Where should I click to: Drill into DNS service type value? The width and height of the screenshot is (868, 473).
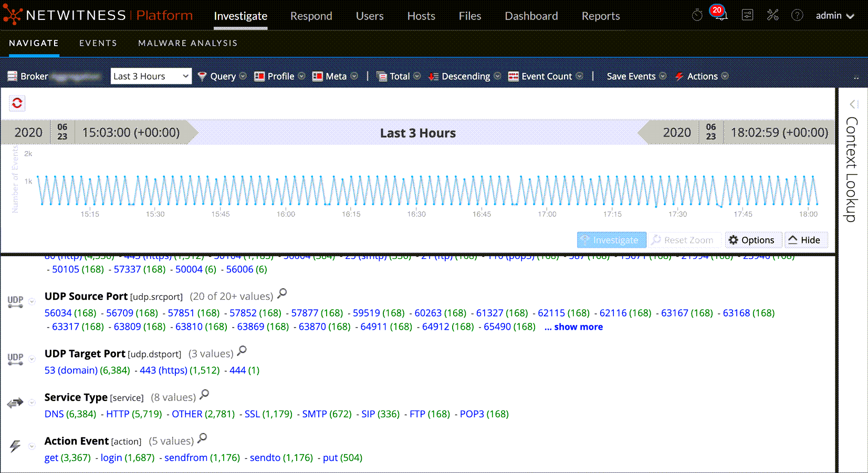tap(54, 414)
